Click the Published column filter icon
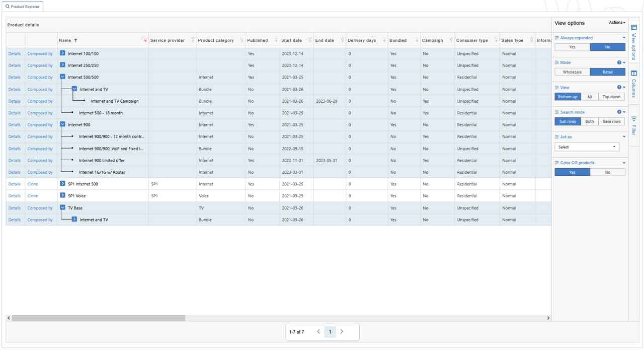This screenshot has width=644, height=350. (x=276, y=40)
